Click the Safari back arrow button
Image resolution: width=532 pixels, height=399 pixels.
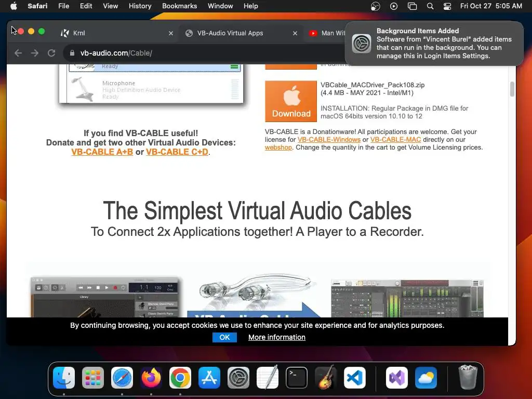[18, 53]
